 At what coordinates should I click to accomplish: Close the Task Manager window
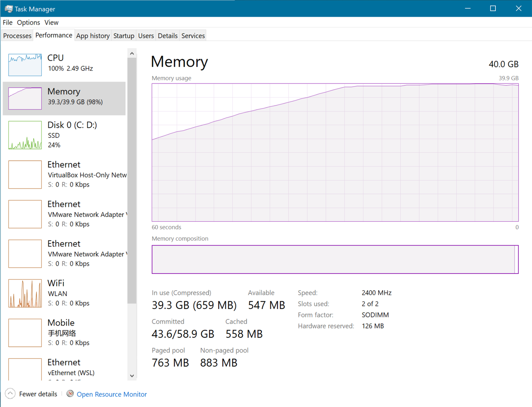[519, 8]
